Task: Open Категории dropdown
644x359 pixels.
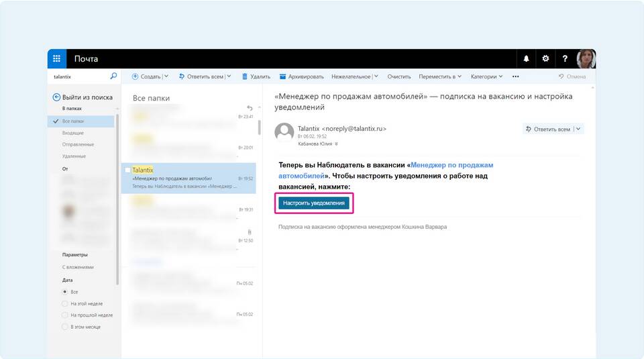Action: click(487, 76)
